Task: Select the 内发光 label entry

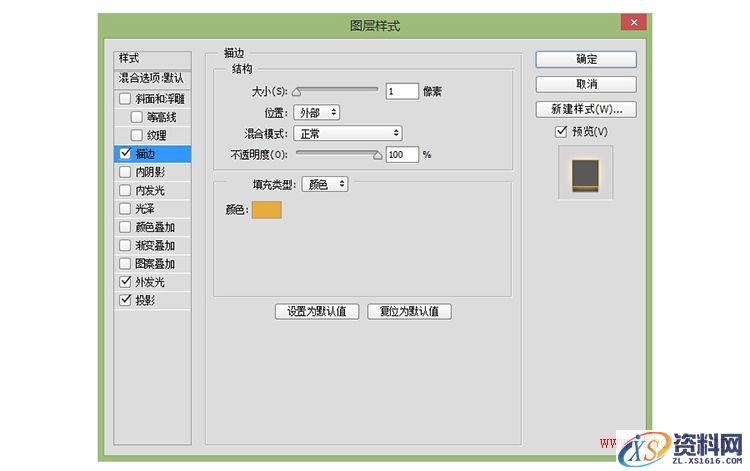Action: point(150,191)
